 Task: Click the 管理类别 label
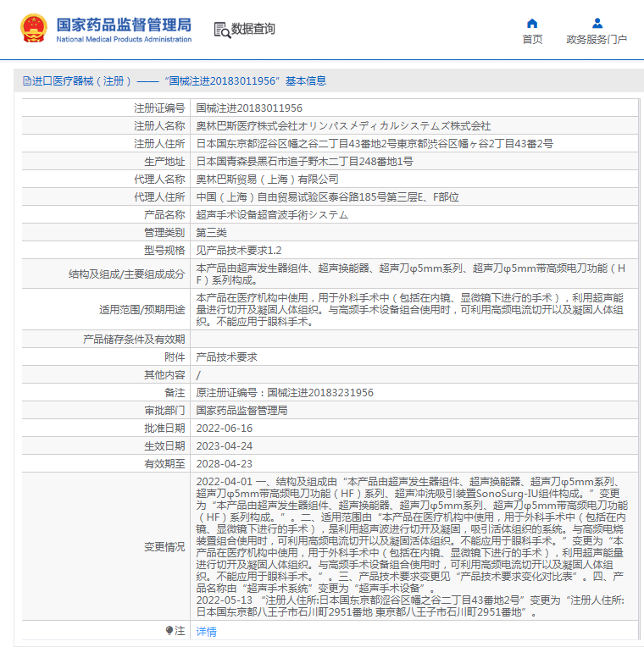[x=164, y=233]
